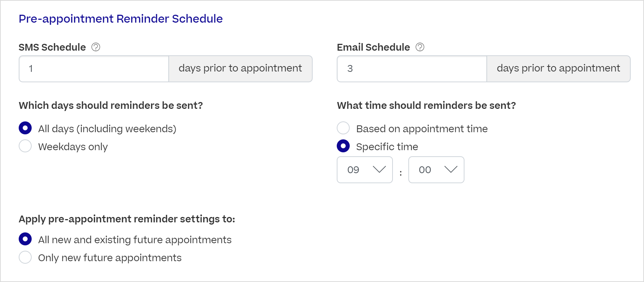Screen dimensions: 644x282
Task: Click the Pre-appointment Reminder Schedule heading
Action: tap(121, 19)
